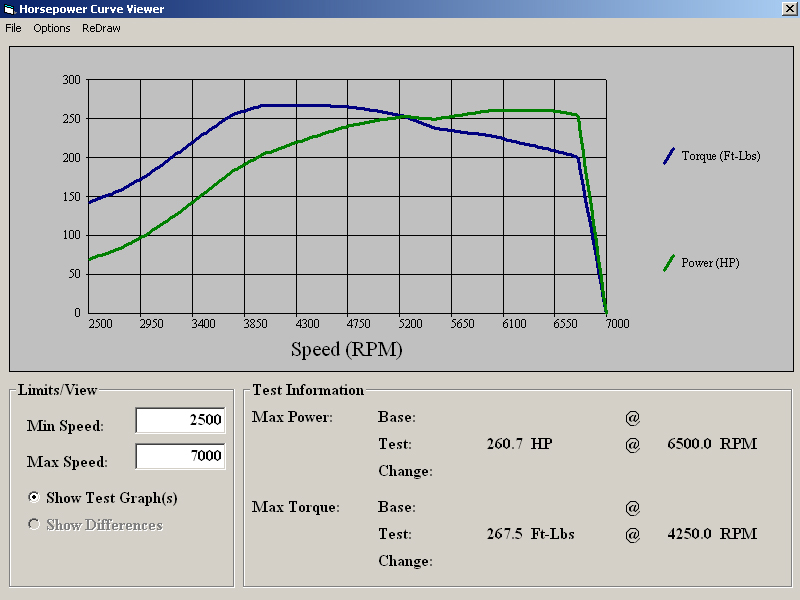Click the Base label under Max Power
800x600 pixels.
point(397,417)
